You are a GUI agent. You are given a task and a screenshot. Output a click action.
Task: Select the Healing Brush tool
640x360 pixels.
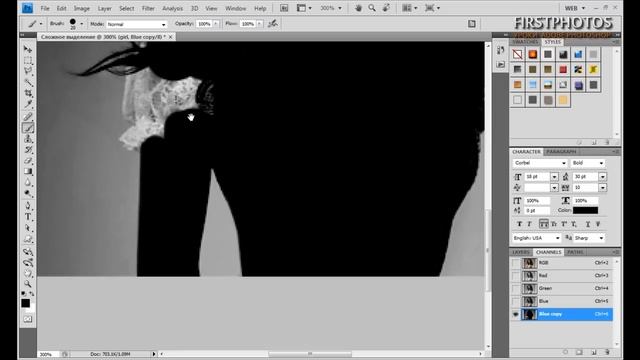click(x=28, y=118)
